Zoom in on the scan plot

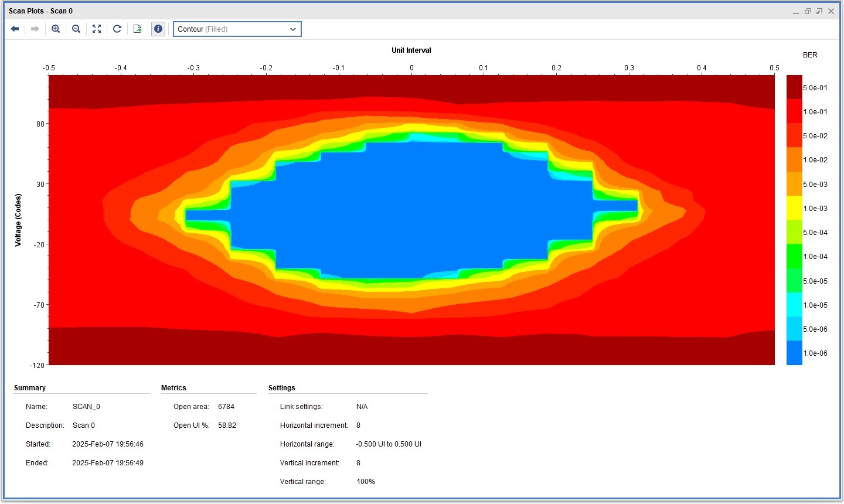coord(56,29)
